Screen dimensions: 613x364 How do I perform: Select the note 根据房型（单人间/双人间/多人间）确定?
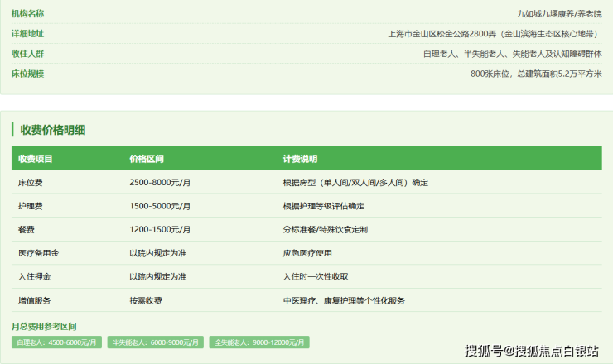(x=355, y=182)
